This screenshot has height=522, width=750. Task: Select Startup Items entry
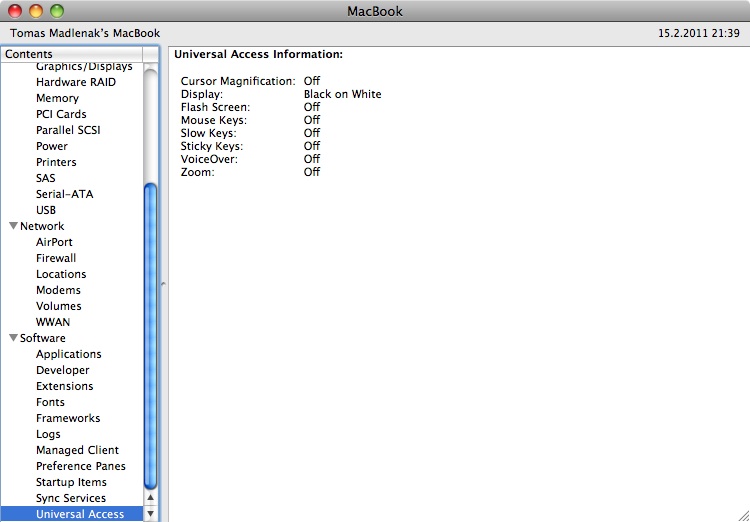(x=71, y=482)
